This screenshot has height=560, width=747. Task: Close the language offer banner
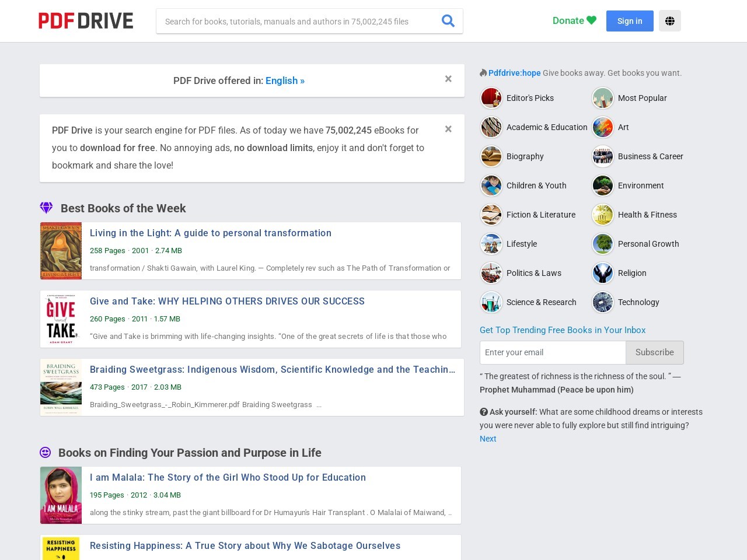point(448,79)
